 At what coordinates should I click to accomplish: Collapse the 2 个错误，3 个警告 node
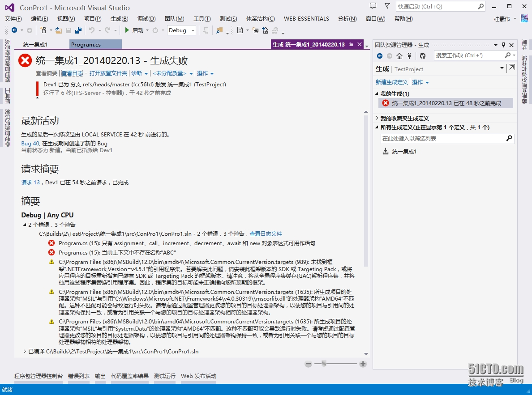(25, 225)
